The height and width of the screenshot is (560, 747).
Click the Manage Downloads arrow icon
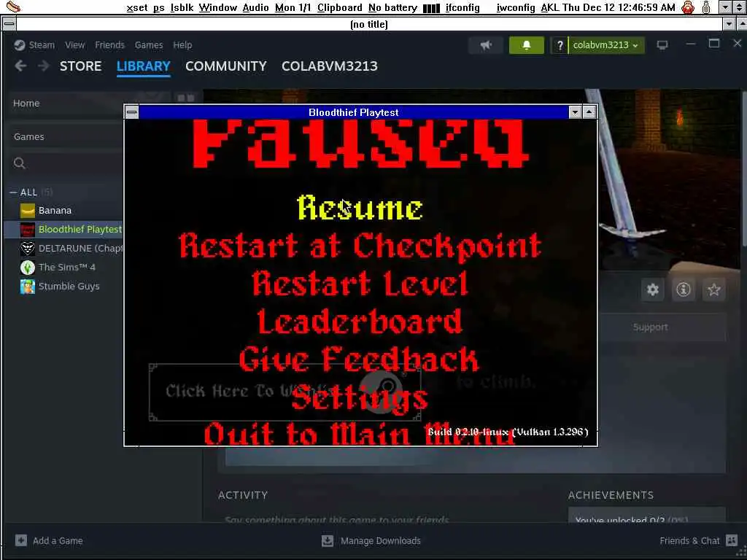328,540
